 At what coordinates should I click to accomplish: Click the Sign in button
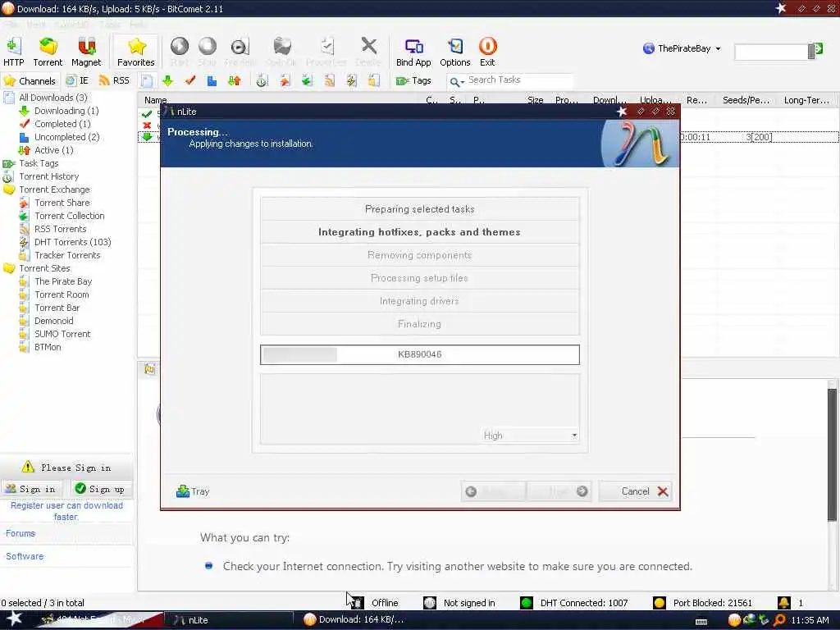pyautogui.click(x=31, y=489)
